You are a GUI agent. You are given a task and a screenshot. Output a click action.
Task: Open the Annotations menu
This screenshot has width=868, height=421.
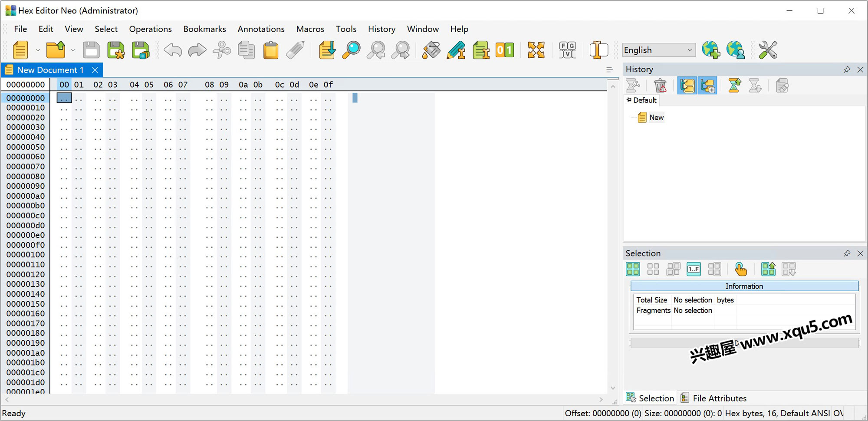click(261, 29)
